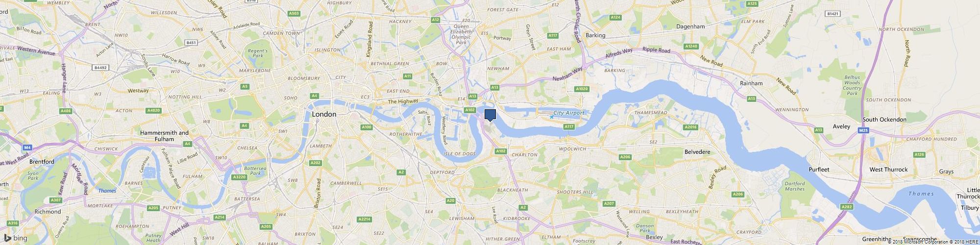Click the Richmond place label

click(x=48, y=212)
